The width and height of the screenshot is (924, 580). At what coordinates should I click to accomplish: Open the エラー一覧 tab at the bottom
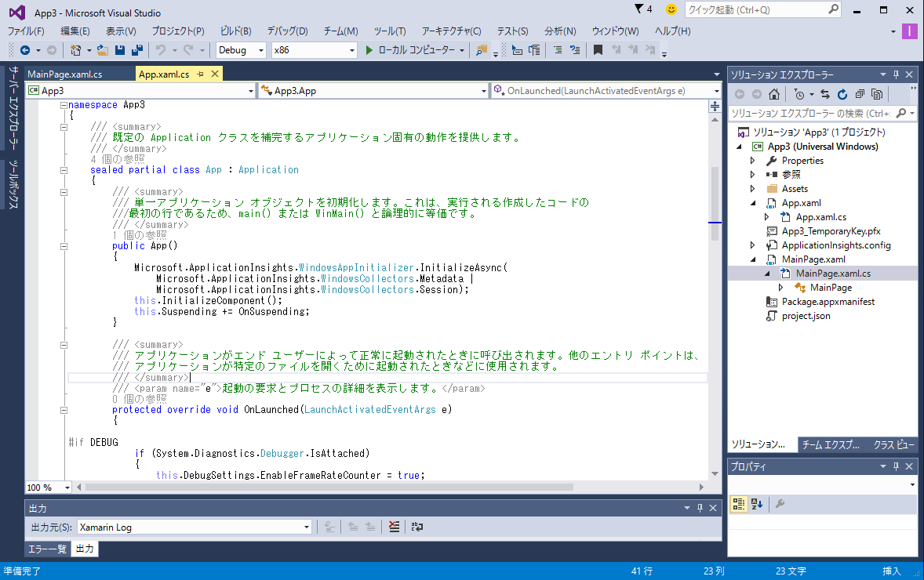[47, 549]
